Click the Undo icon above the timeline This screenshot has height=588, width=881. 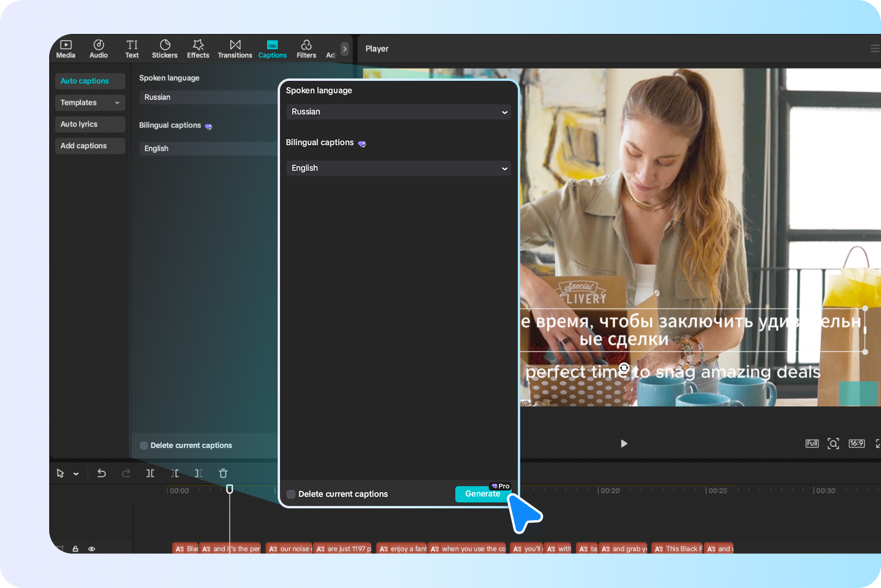(x=101, y=473)
